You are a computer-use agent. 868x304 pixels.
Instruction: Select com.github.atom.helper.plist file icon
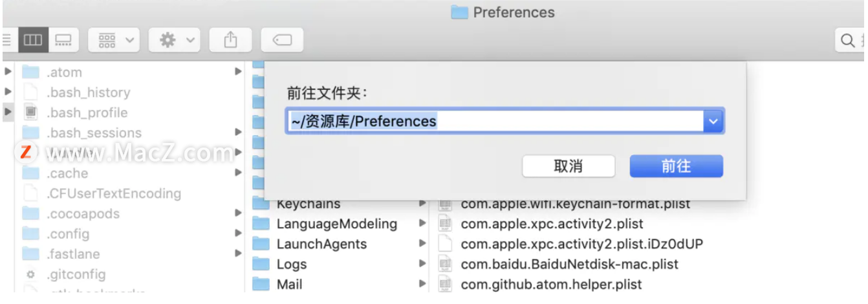click(445, 284)
